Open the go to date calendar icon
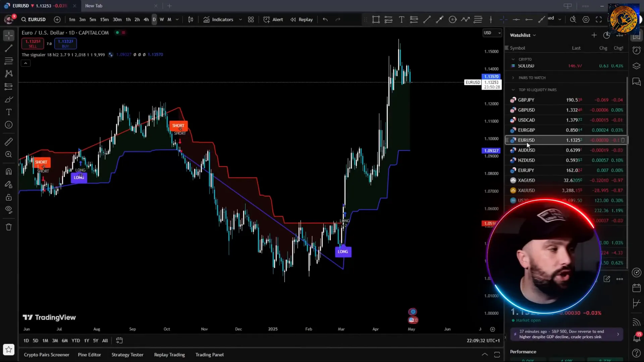Screen dimensions: 644x362 (x=119, y=341)
